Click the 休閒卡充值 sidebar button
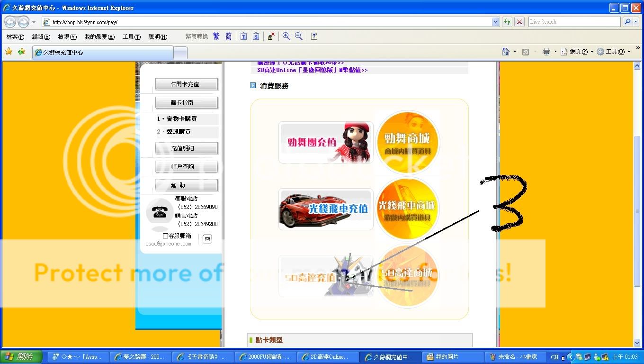This screenshot has width=644, height=364. click(x=187, y=84)
